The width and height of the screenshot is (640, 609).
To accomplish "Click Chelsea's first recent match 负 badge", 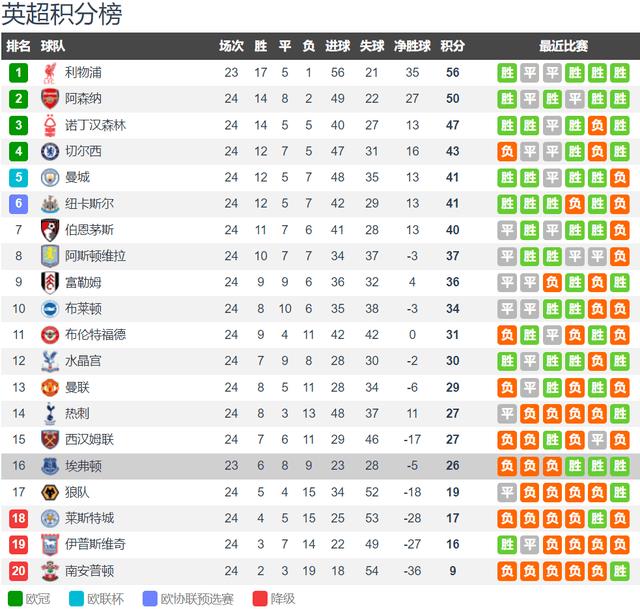I will (x=507, y=151).
